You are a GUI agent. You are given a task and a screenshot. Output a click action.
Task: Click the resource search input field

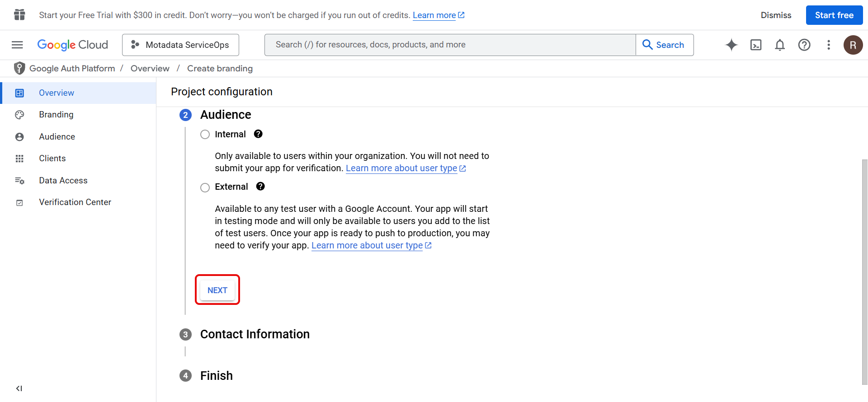(x=450, y=45)
